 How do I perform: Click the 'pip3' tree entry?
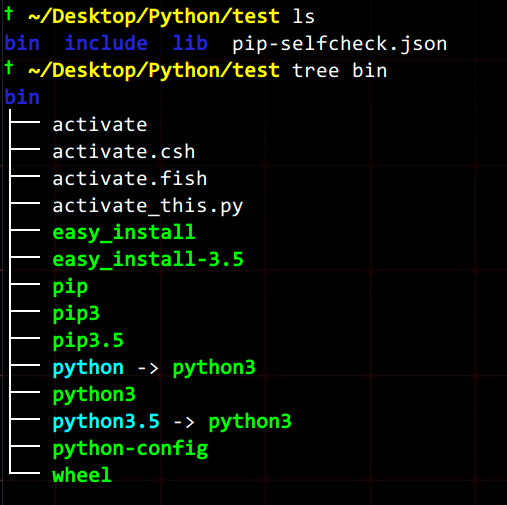tap(76, 314)
